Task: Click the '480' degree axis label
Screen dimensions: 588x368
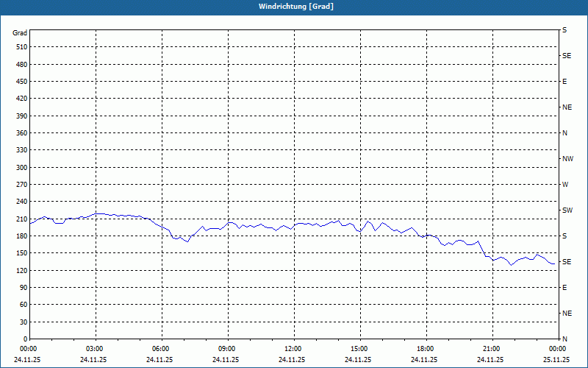Action: tap(22, 65)
